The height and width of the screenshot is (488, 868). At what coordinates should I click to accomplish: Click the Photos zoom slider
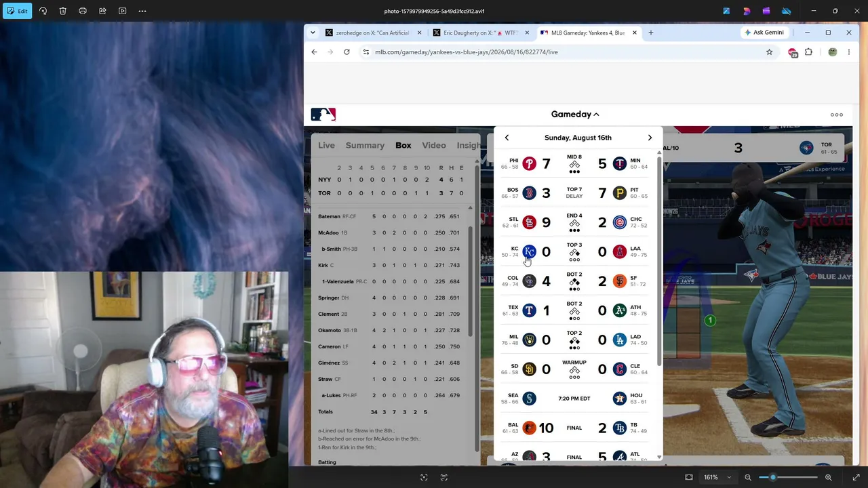[788, 477]
